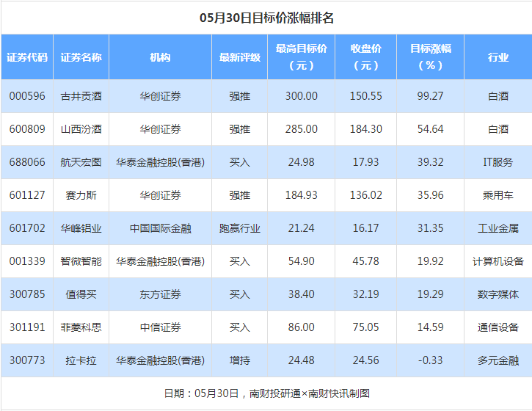Click the 目标涨幅（%） column header
532x411 pixels.
pos(430,57)
